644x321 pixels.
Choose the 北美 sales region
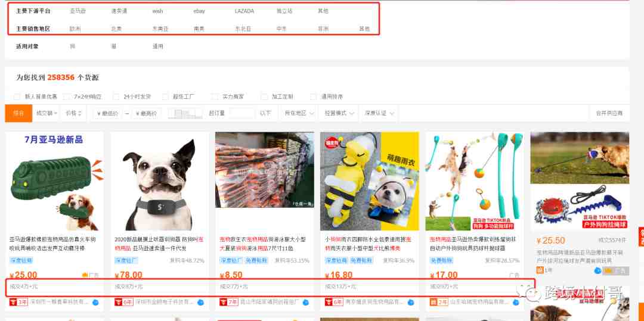click(116, 29)
